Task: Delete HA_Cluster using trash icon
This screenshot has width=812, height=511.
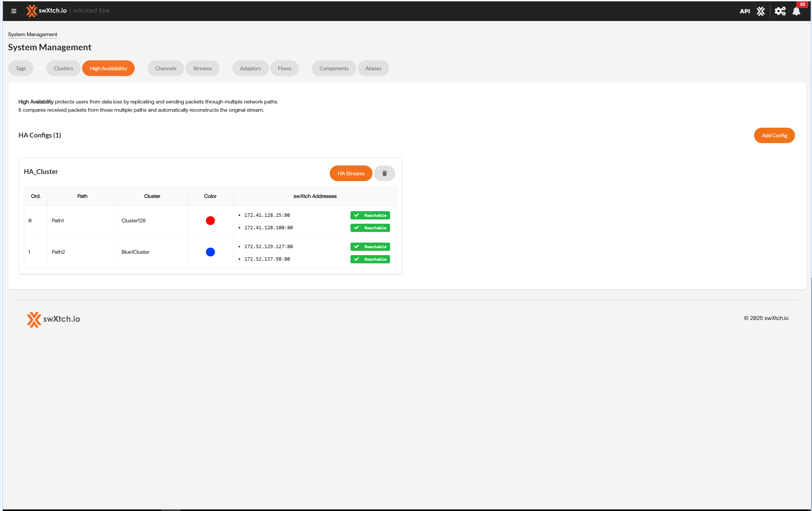Action: click(x=384, y=173)
